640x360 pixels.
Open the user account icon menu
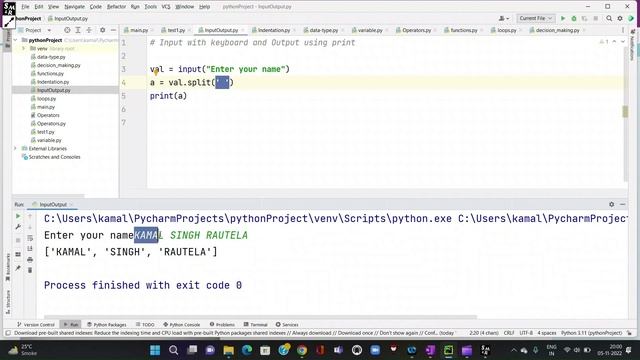[x=504, y=18]
